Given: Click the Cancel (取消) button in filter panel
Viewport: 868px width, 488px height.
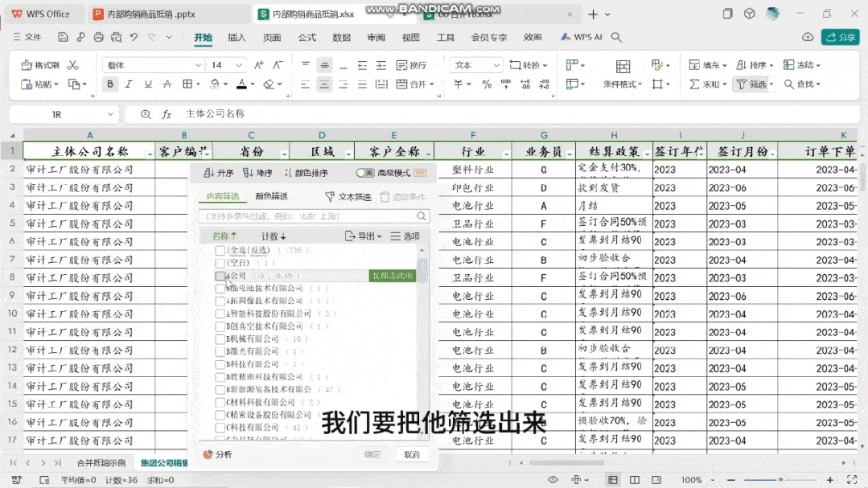Looking at the screenshot, I should [411, 454].
